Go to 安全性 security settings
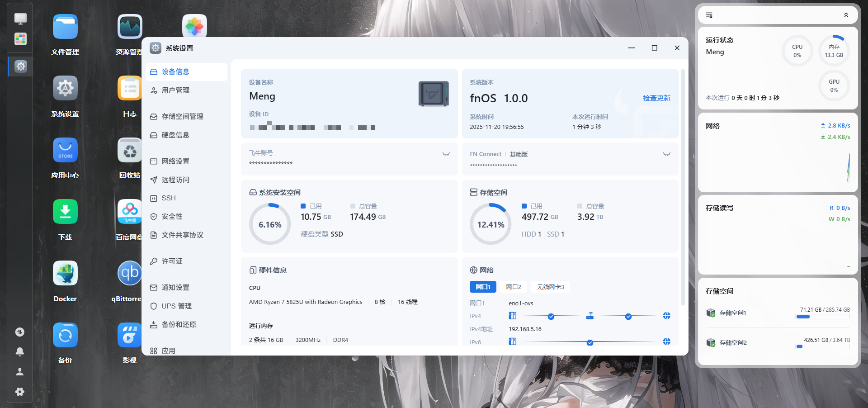868x408 pixels. [186, 217]
